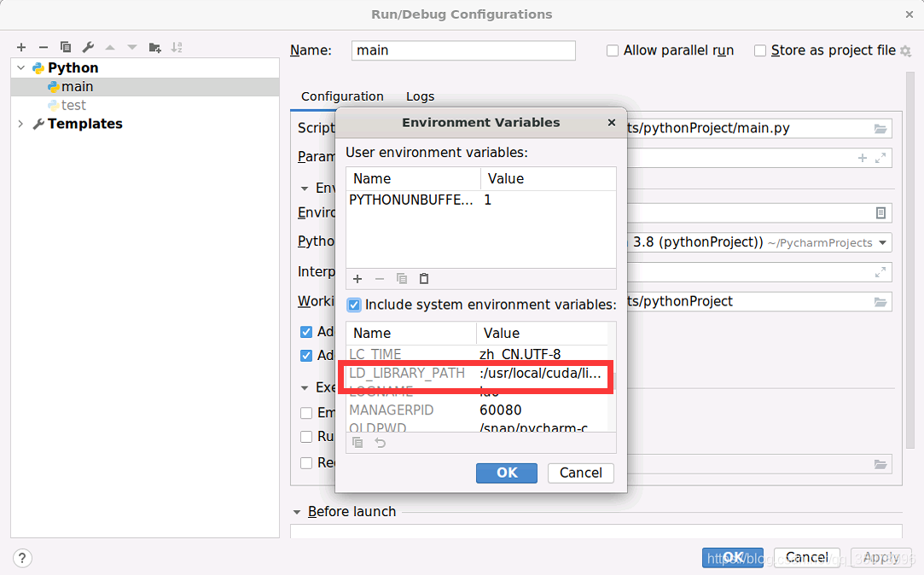This screenshot has width=924, height=575.
Task: Copy the selected run configuration
Action: [66, 47]
